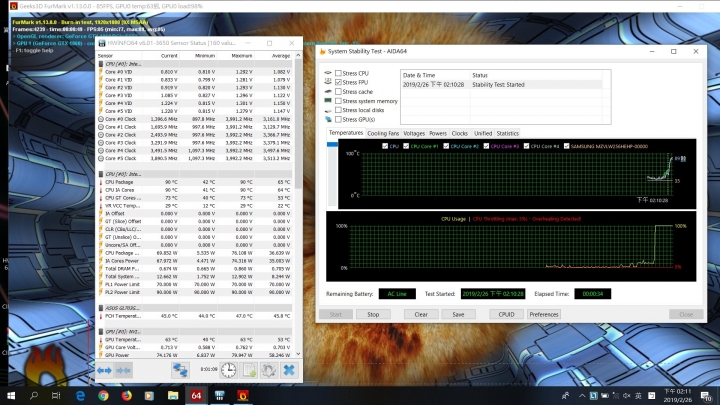Select the Stability Test Started log entry
Viewport: 720px width, 405px height.
coord(501,84)
